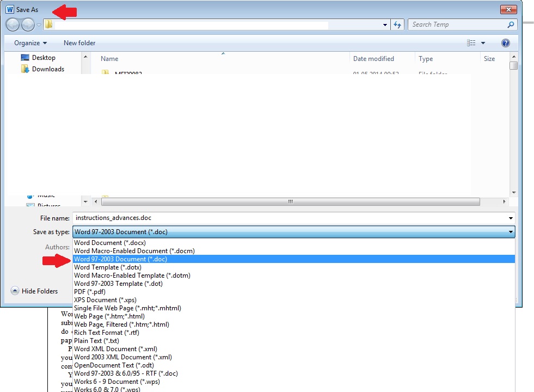Choose Word XML Document (*.xml)
Viewport: 534px width, 392px height.
[294, 349]
